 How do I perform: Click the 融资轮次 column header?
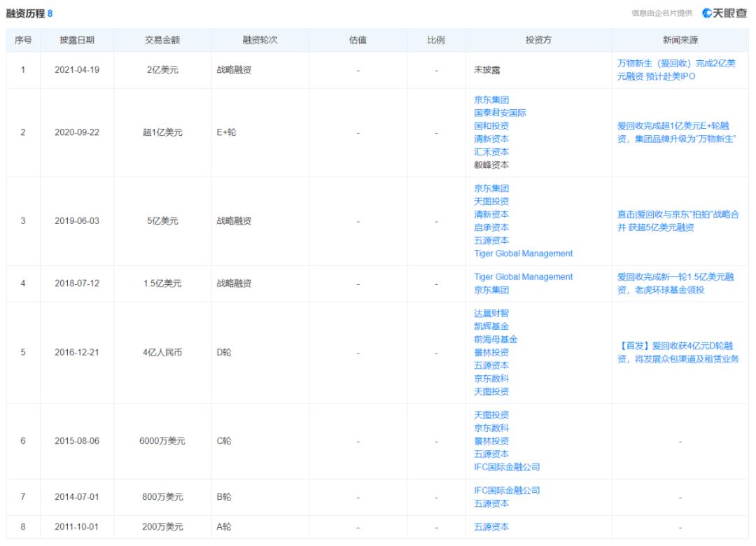(x=260, y=41)
